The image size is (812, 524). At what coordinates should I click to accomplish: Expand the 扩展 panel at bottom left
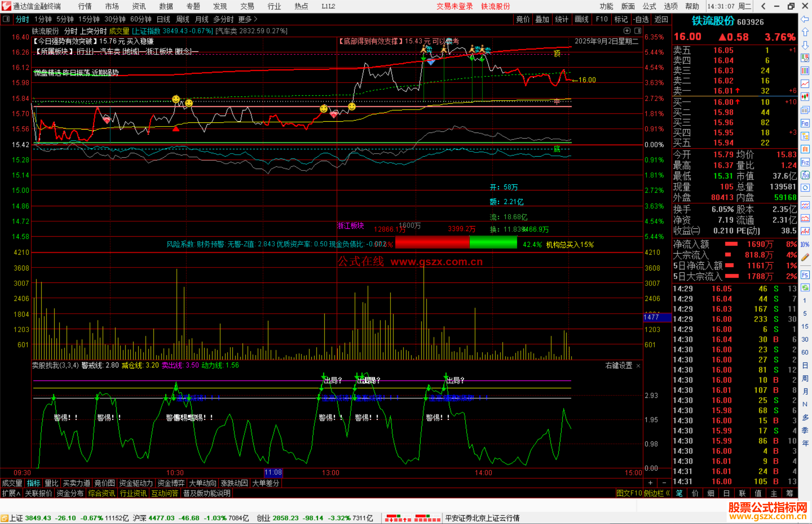coord(11,493)
